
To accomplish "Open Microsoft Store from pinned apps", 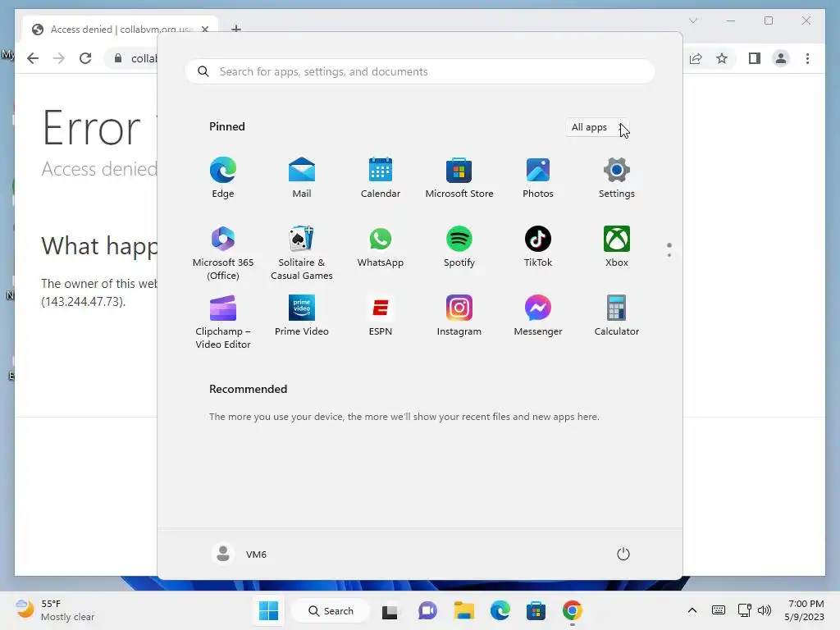I will [x=459, y=178].
